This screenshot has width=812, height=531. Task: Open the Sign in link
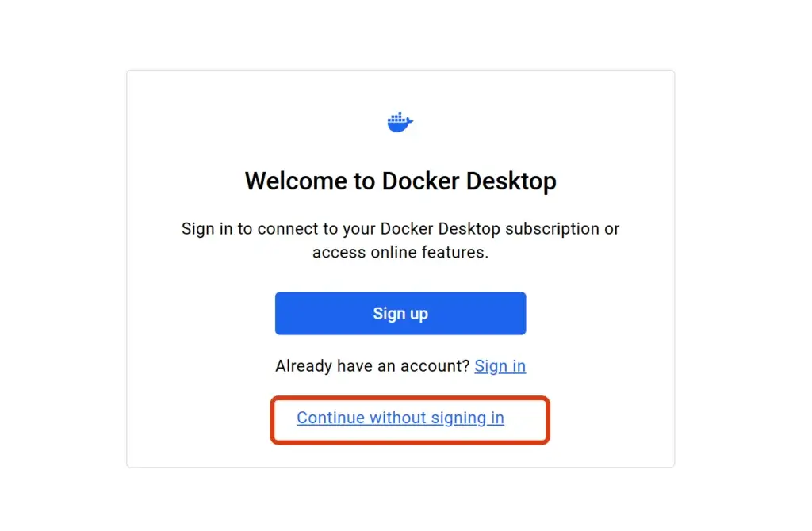point(500,366)
